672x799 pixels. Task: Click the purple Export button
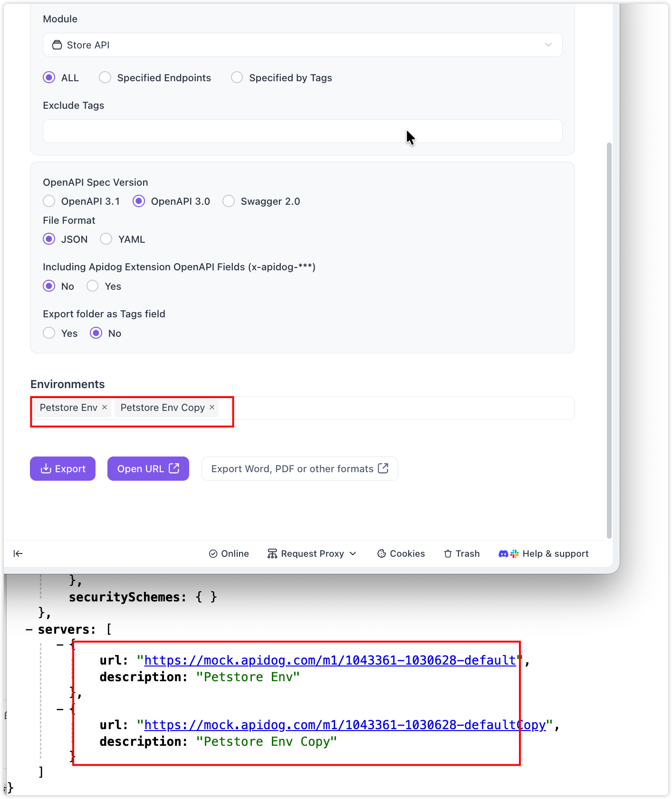[63, 469]
